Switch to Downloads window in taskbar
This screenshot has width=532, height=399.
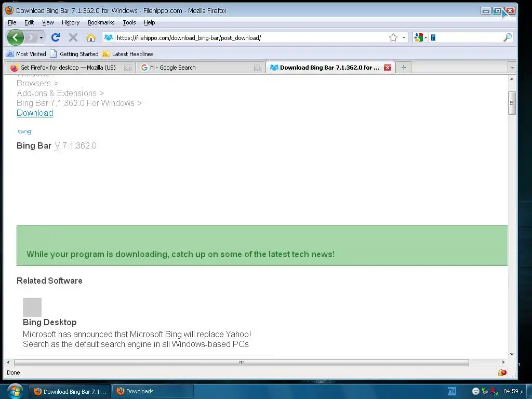click(x=152, y=391)
